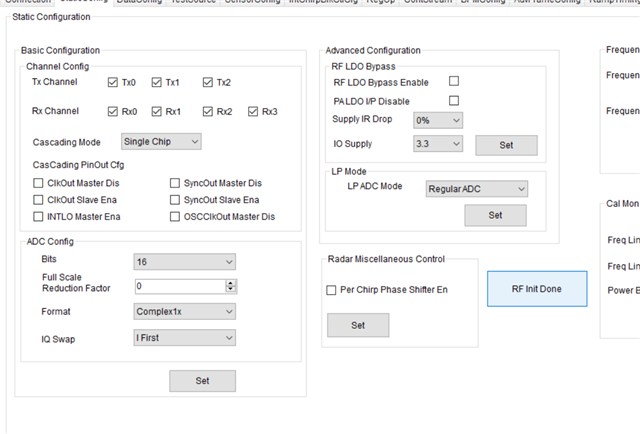This screenshot has width=640, height=434.
Task: Click the Radar Miscellaneous Control title
Action: (386, 259)
